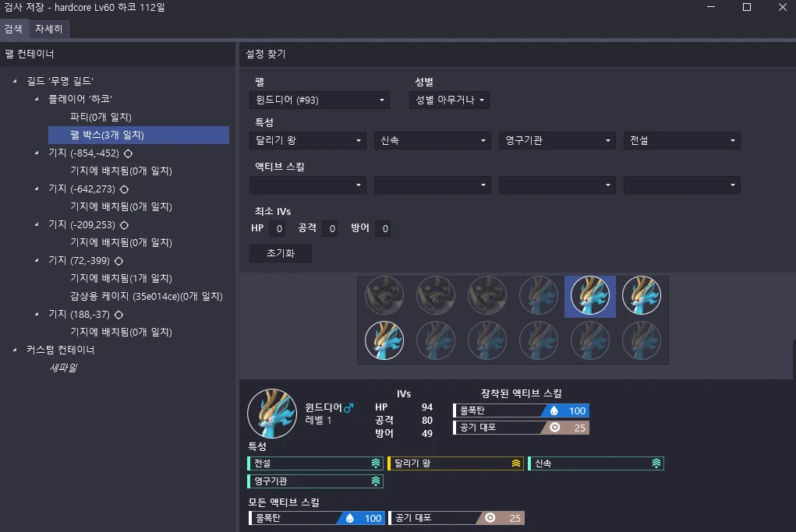Click the locator icon beside 기지 (-854,-452)
Image resolution: width=796 pixels, height=532 pixels.
click(x=128, y=153)
